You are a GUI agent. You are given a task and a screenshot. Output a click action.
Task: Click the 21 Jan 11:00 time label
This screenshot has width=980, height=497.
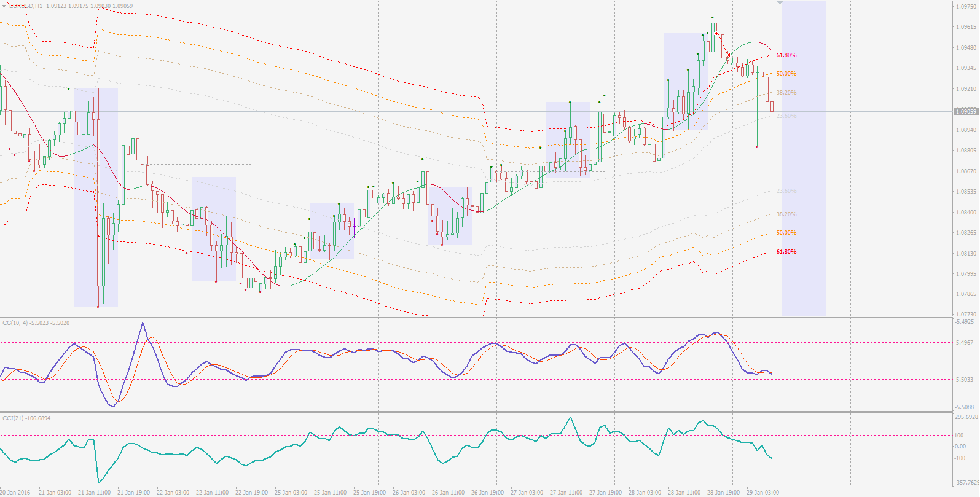(x=94, y=493)
